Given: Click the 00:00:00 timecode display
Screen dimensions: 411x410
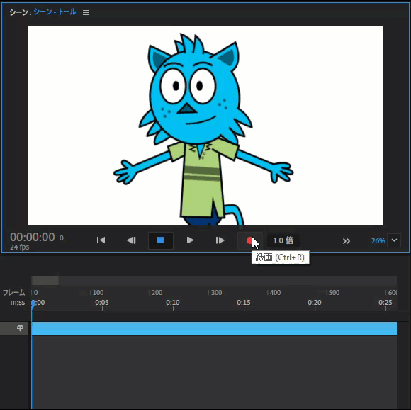Looking at the screenshot, I should [33, 237].
